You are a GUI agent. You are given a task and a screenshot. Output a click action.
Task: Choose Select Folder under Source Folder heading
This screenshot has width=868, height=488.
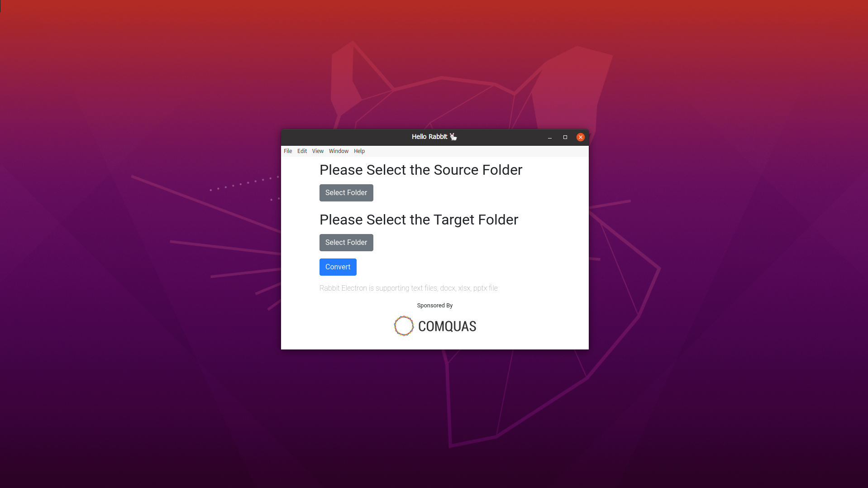point(346,193)
